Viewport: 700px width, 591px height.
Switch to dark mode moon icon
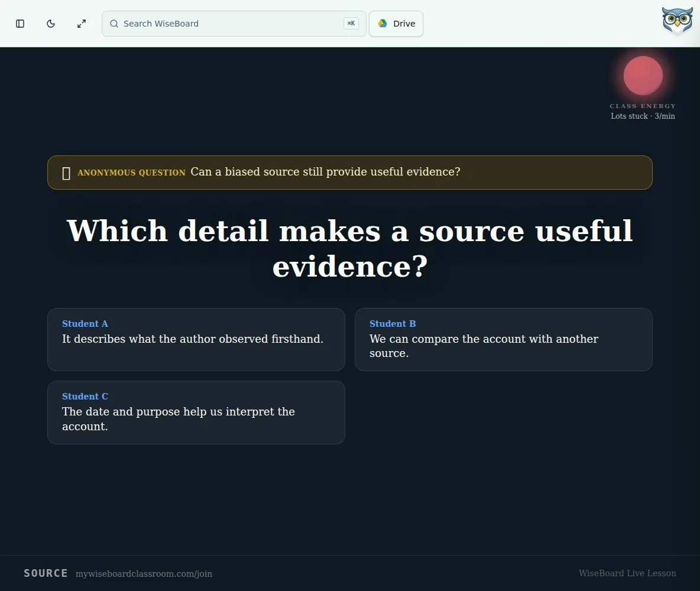point(51,24)
